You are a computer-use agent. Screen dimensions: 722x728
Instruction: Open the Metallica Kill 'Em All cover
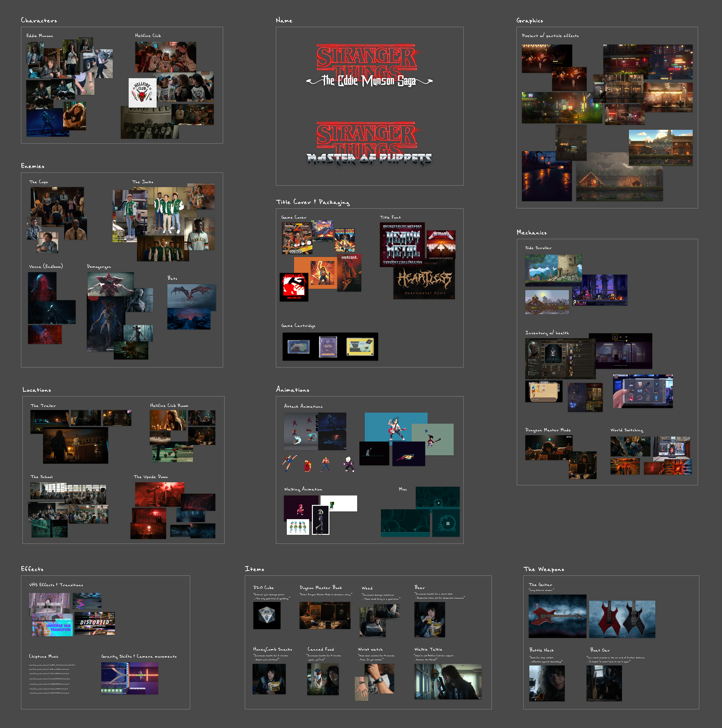pyautogui.click(x=294, y=287)
